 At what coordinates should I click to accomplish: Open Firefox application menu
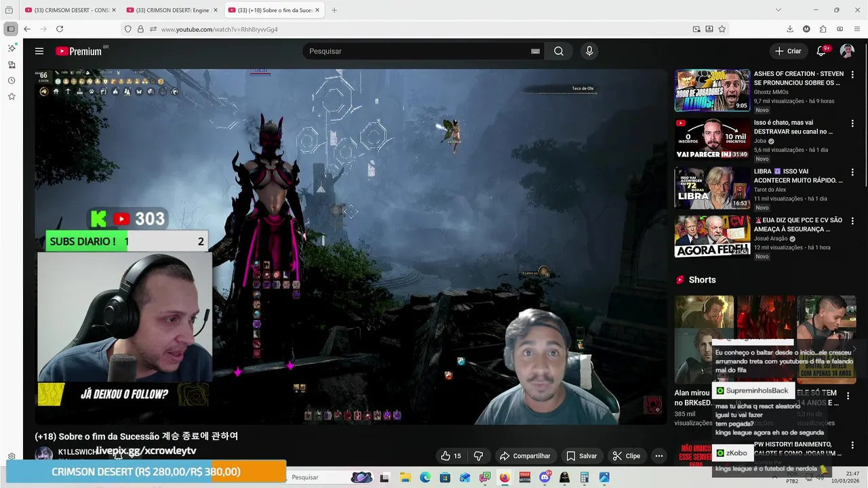coord(856,29)
